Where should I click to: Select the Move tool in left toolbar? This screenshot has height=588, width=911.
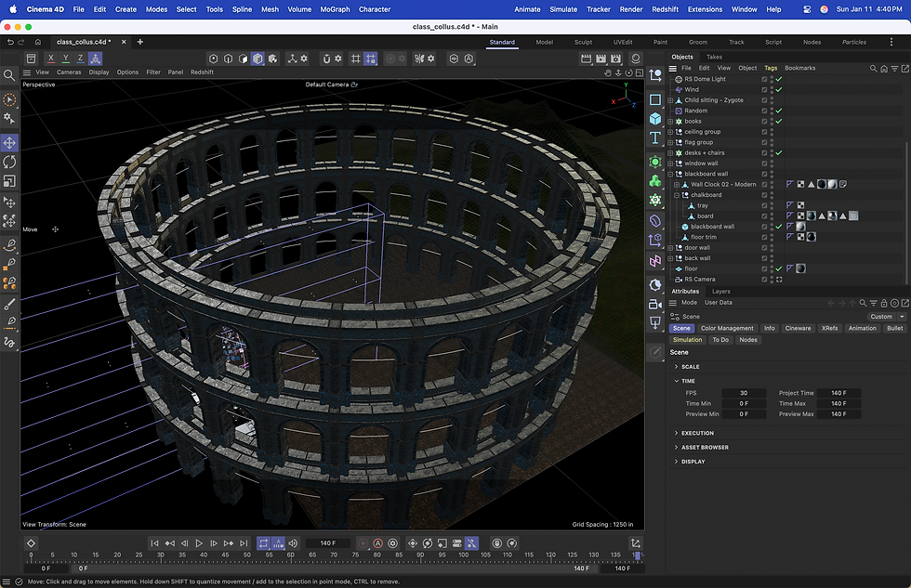10,142
